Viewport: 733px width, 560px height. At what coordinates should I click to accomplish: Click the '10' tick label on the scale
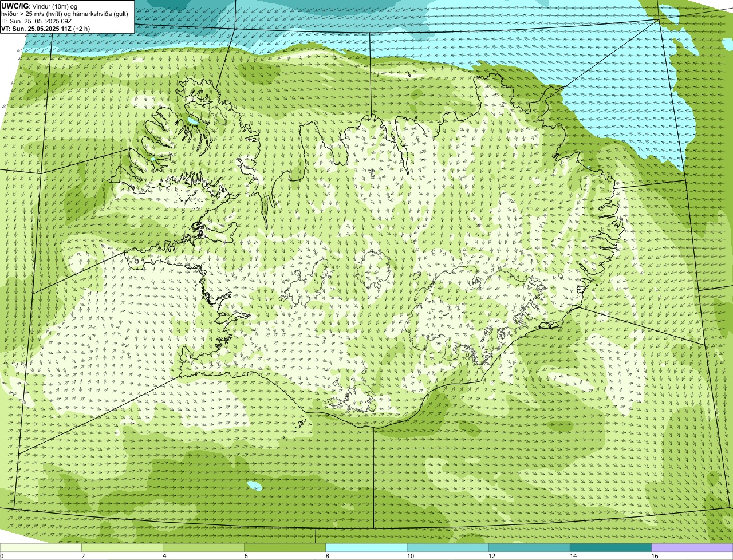point(410,556)
